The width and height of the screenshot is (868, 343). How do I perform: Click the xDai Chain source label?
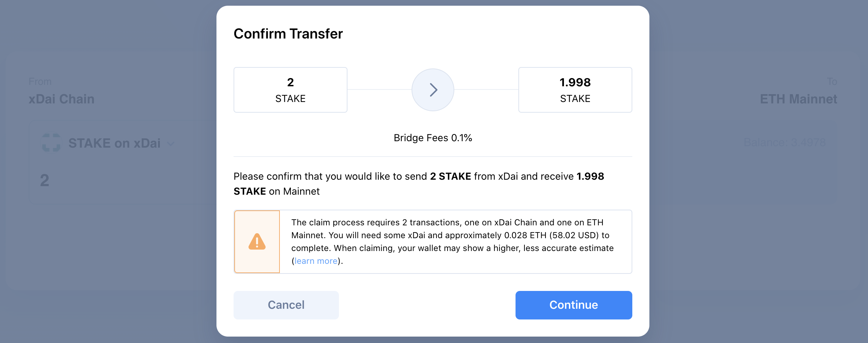pos(61,99)
